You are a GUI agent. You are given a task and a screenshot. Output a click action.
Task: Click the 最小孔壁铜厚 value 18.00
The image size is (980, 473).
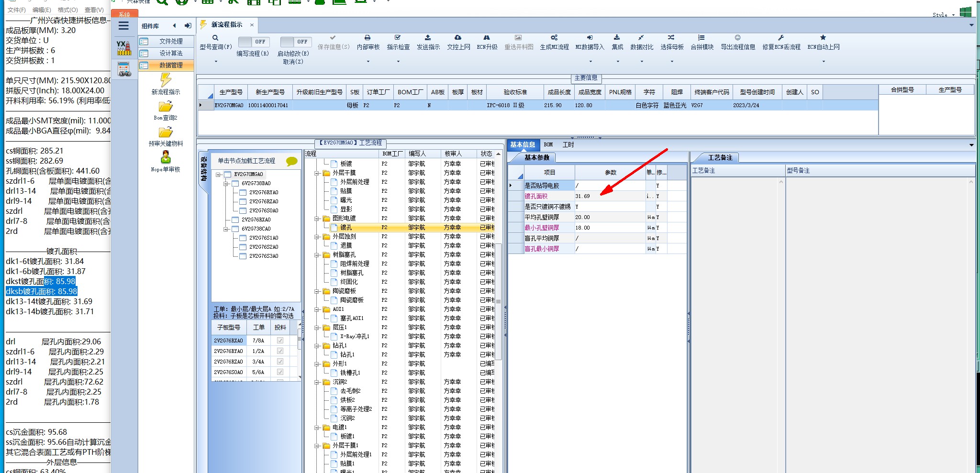[610, 228]
